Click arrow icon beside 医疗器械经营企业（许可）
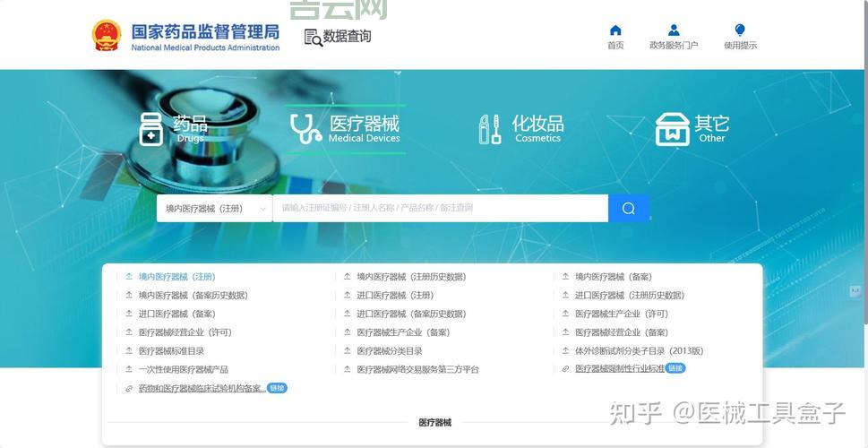Image resolution: width=868 pixels, height=448 pixels. coord(129,332)
